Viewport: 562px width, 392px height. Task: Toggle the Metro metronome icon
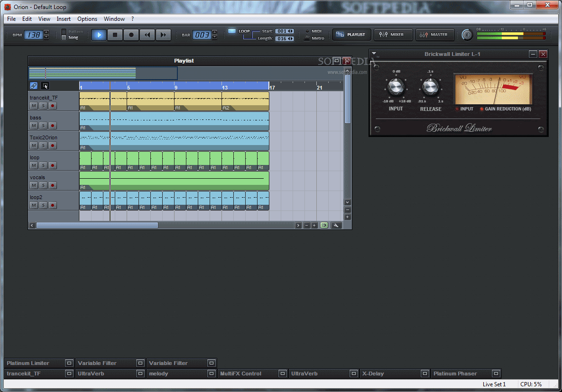pyautogui.click(x=307, y=38)
